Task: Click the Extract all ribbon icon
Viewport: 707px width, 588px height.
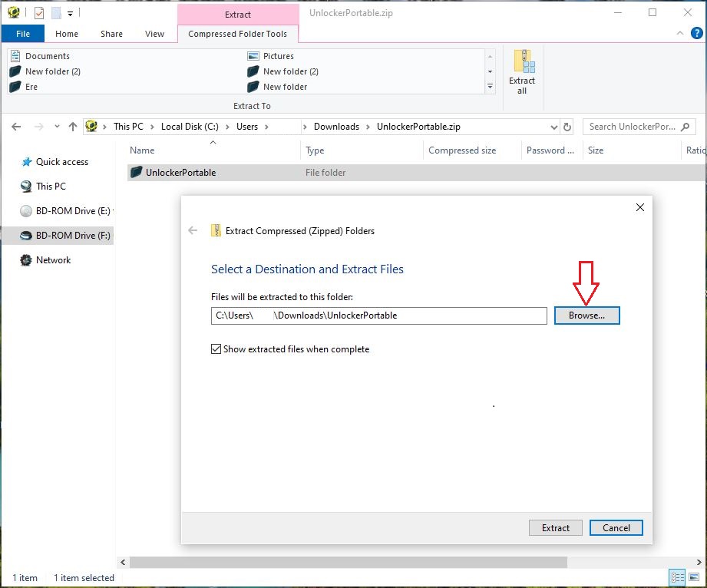Action: pos(522,71)
